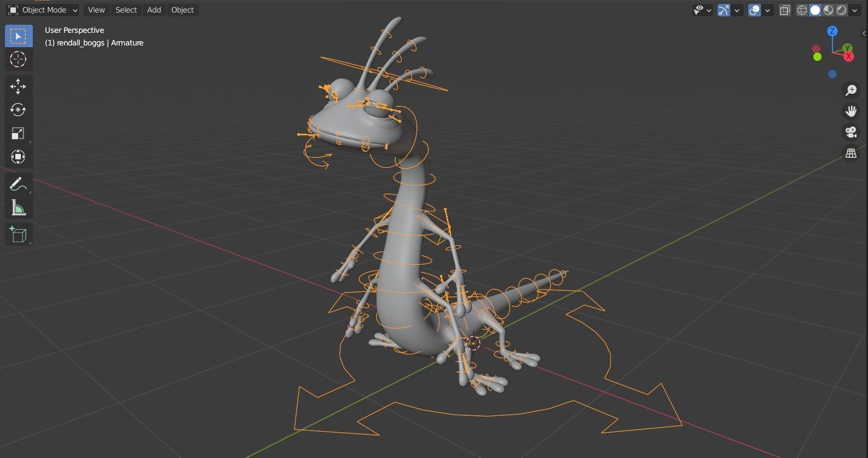Screen dimensions: 868x458
Task: Switch to Rendered viewport shading
Action: [841, 10]
